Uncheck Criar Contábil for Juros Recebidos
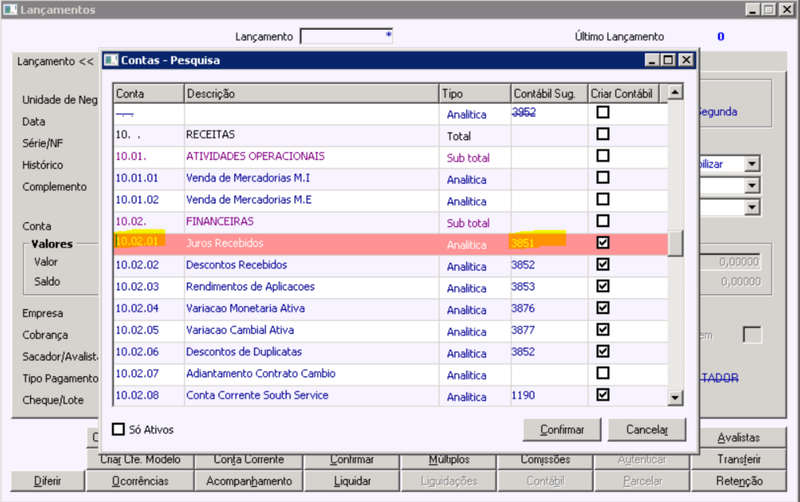Screen dimensions: 800x502 [603, 242]
